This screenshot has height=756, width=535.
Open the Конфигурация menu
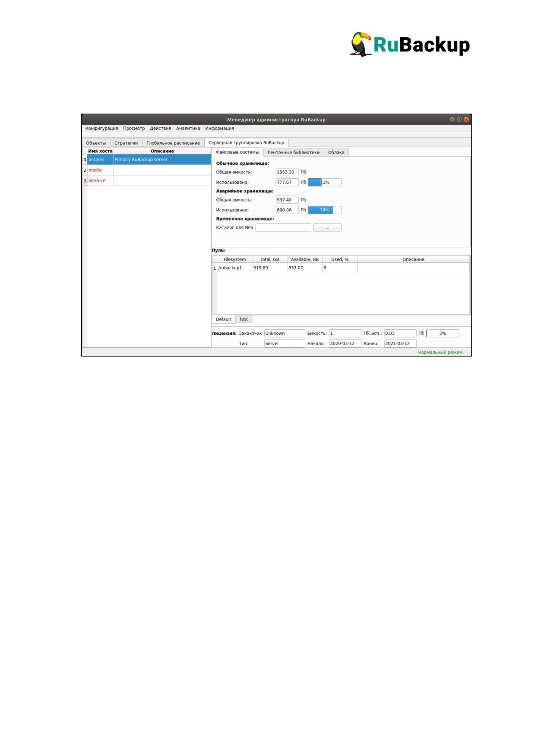101,128
